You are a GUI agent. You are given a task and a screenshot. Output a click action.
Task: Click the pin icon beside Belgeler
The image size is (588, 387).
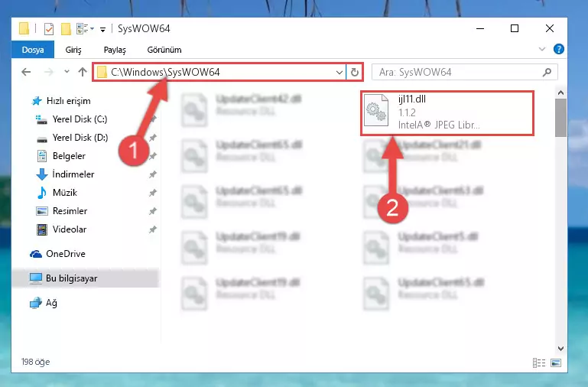point(153,156)
